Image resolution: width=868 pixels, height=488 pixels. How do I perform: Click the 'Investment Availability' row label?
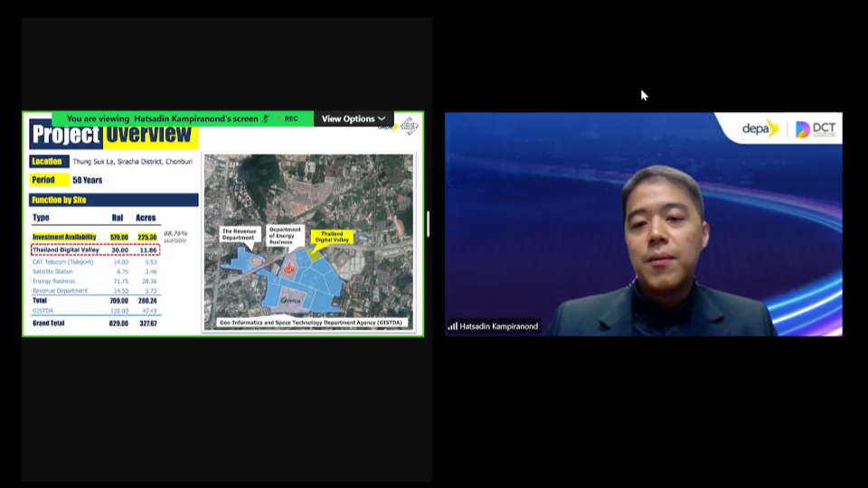pos(64,237)
